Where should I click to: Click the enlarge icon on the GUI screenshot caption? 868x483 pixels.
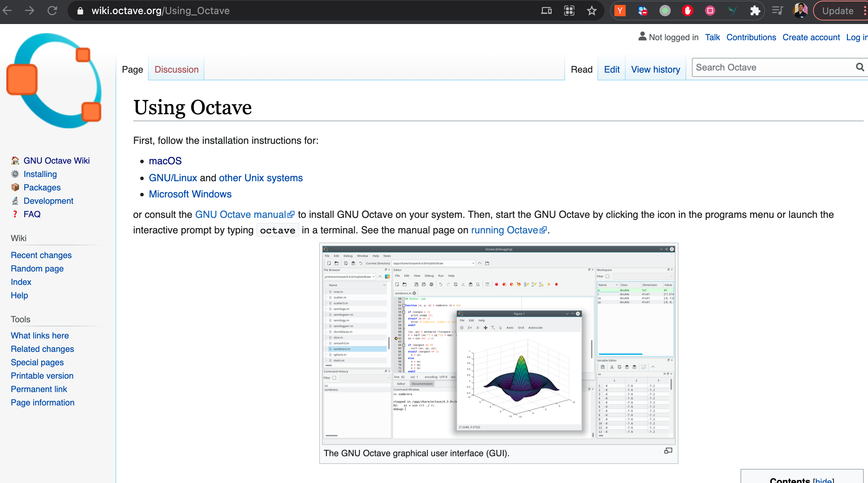(668, 451)
